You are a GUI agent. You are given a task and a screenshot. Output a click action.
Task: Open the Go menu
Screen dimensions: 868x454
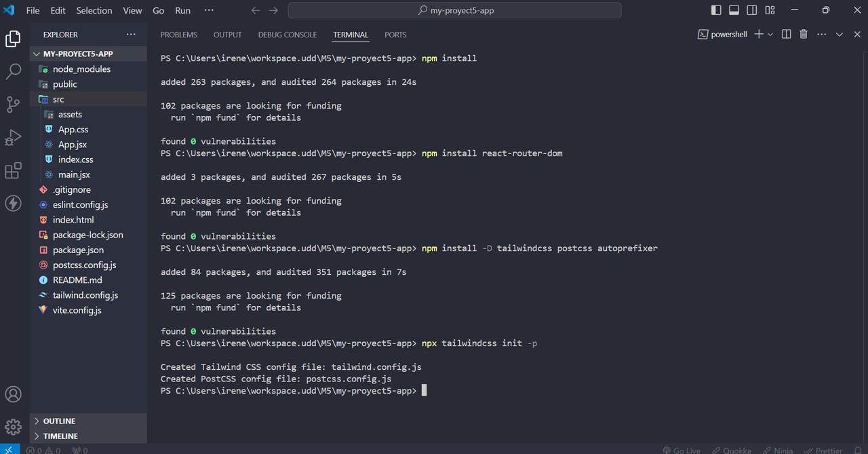[x=158, y=11]
